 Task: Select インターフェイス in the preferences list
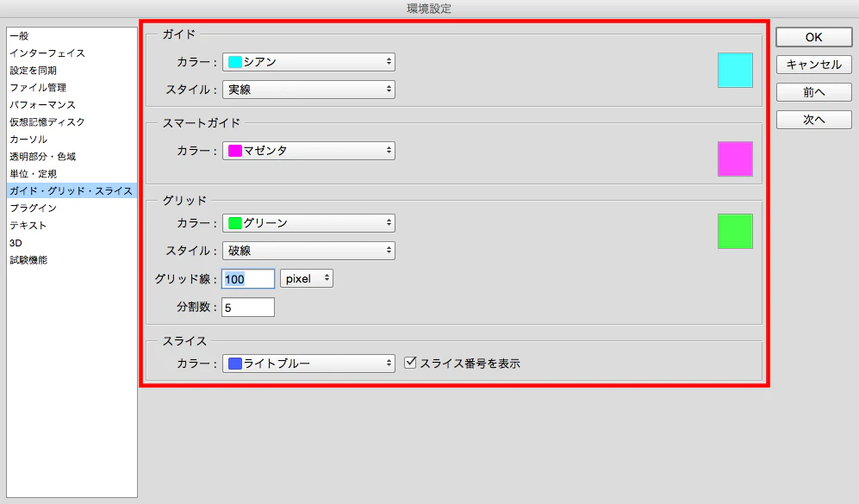pos(72,53)
